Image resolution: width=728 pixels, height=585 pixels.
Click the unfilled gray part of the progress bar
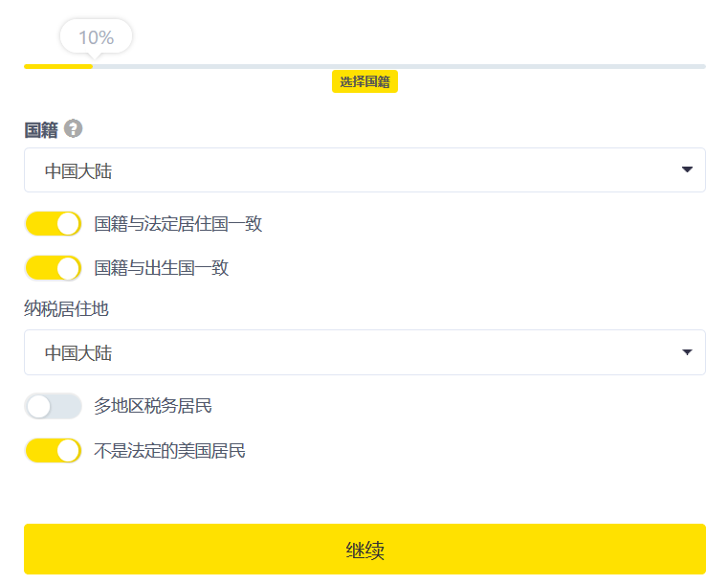[402, 66]
